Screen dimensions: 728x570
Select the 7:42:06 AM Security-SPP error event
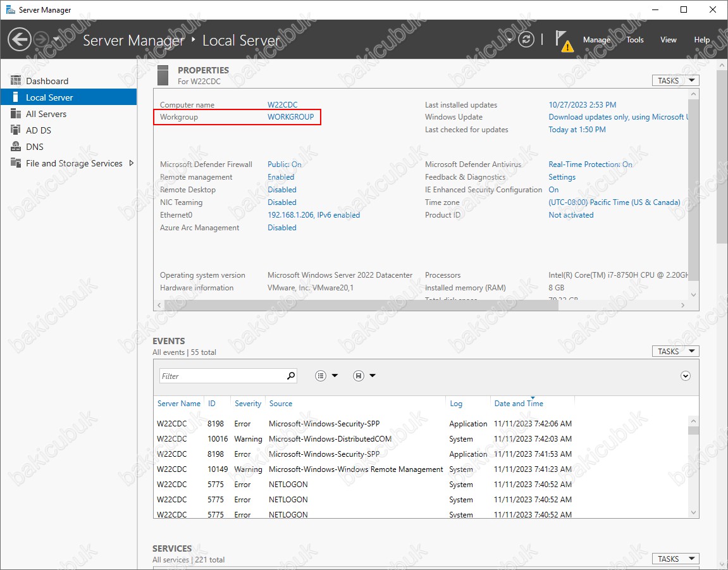pyautogui.click(x=421, y=424)
